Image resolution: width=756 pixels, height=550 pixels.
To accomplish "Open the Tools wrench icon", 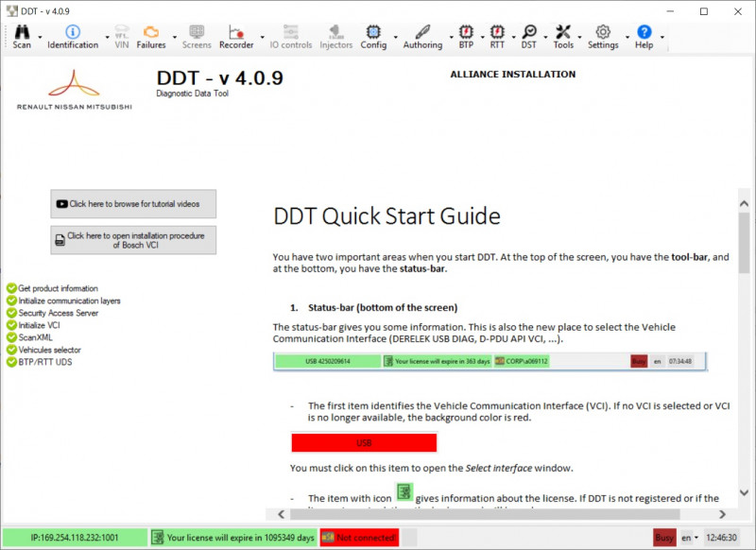I will pos(563,37).
